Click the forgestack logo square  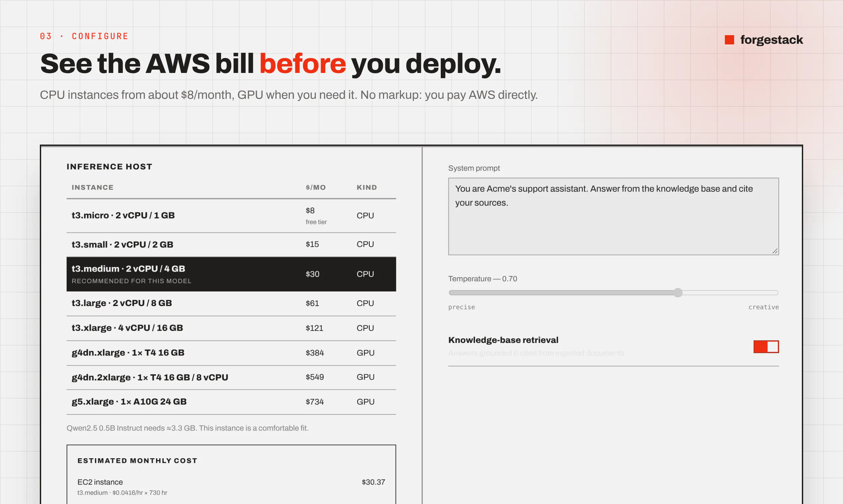pyautogui.click(x=729, y=40)
